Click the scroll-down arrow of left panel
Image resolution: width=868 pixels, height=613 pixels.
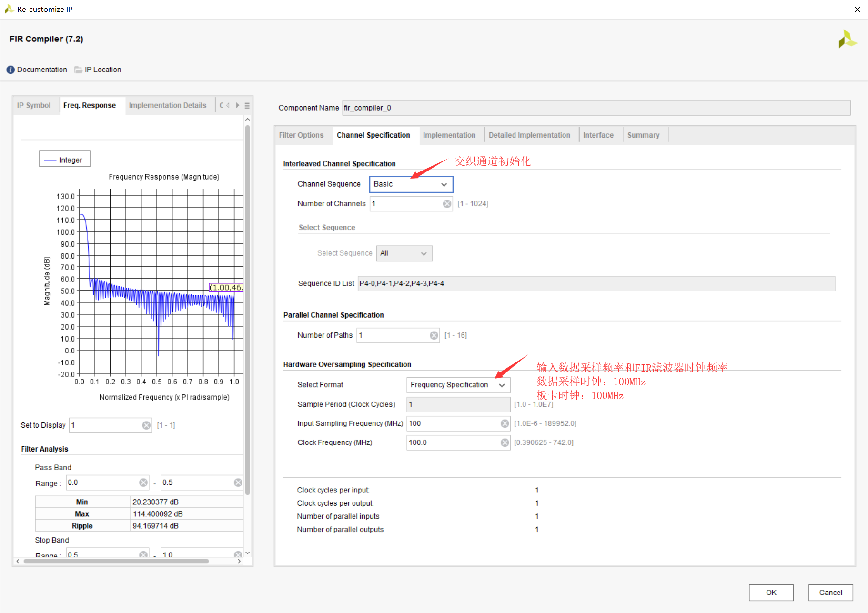pyautogui.click(x=247, y=553)
